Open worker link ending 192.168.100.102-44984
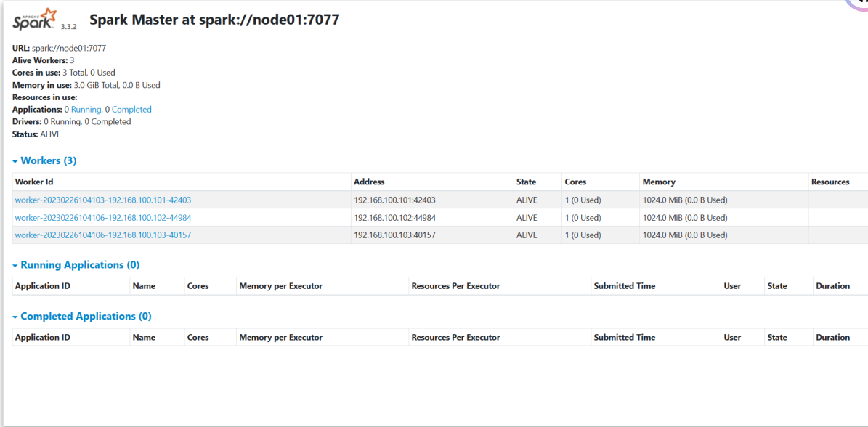Screen dimensions: 868x427 tap(103, 217)
